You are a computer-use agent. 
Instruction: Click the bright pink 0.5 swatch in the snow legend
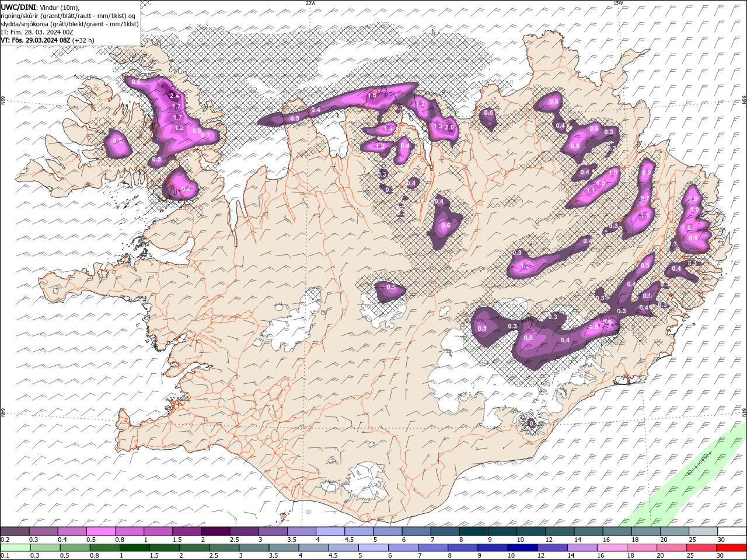[100, 531]
